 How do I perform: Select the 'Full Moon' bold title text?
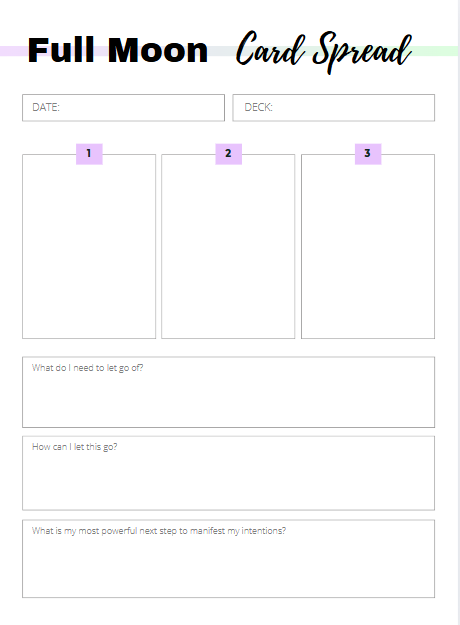(x=118, y=50)
